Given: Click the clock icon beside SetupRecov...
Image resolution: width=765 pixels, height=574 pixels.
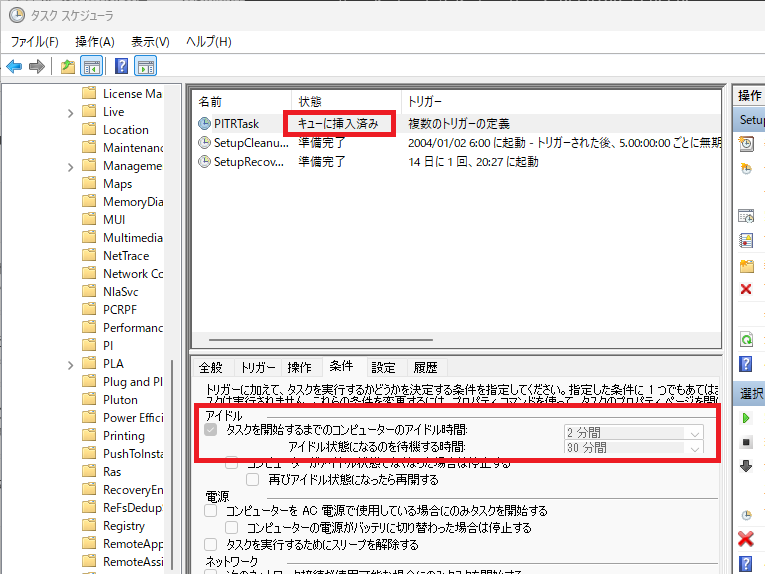Looking at the screenshot, I should pos(204,161).
